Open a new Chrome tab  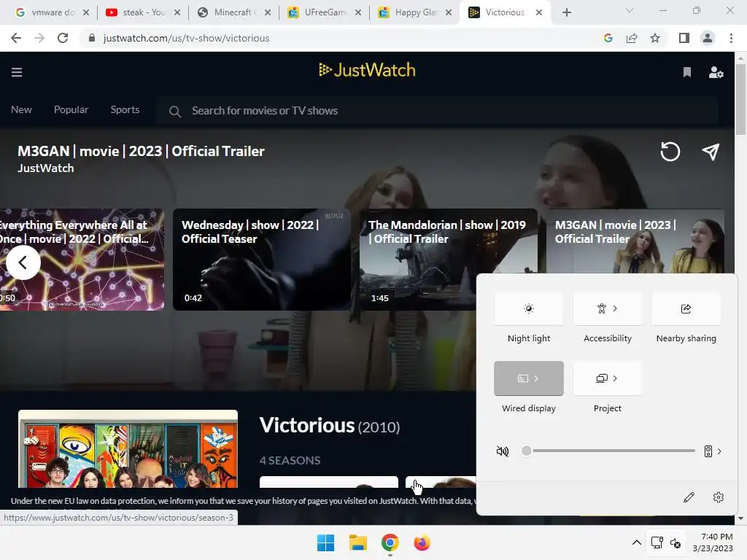click(566, 12)
